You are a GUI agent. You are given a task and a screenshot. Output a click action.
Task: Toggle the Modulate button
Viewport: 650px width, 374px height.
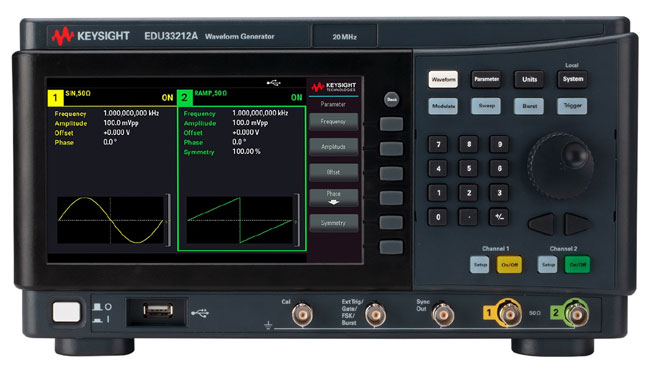[443, 106]
